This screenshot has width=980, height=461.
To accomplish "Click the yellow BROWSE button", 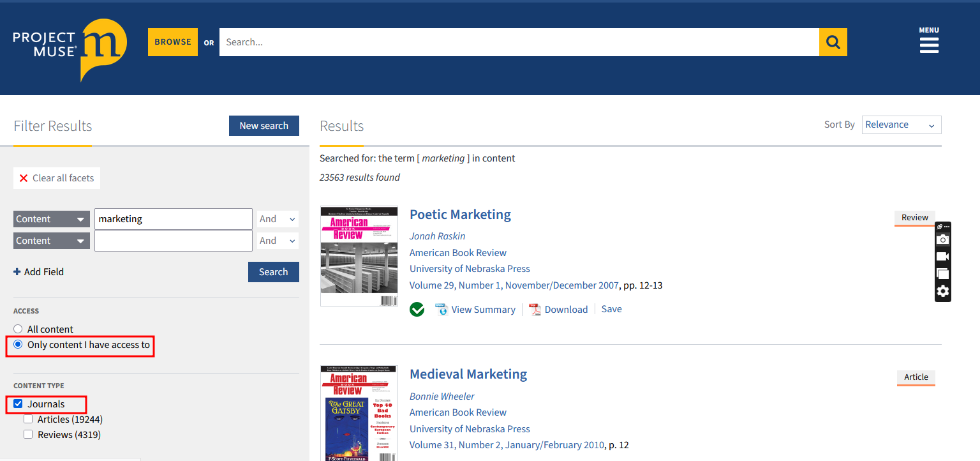I will (173, 42).
